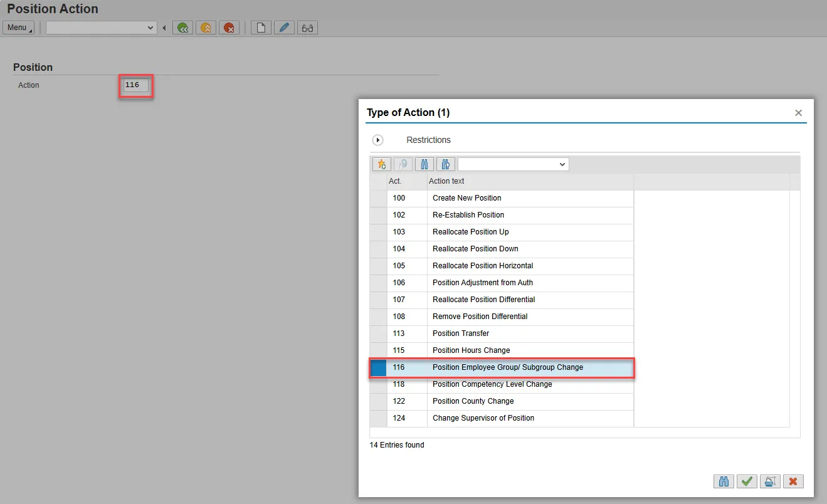
Task: Click the green Back arrow icon
Action: (x=182, y=28)
